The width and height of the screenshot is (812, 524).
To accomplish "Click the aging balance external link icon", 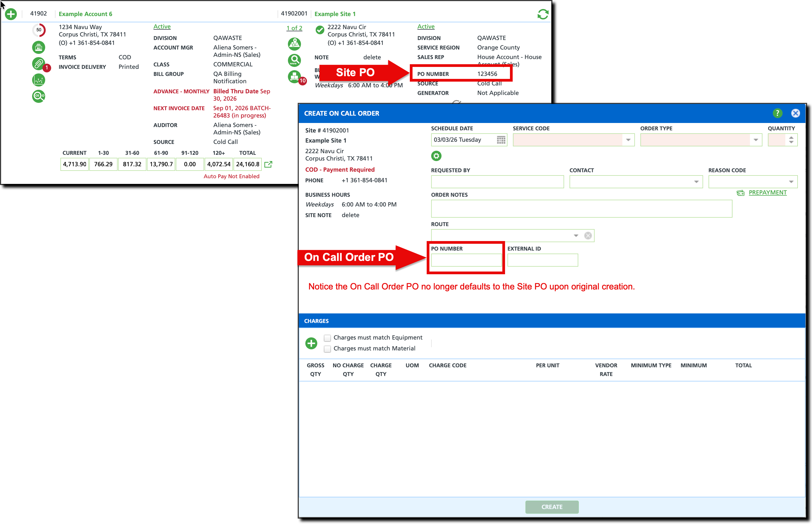I will 268,164.
